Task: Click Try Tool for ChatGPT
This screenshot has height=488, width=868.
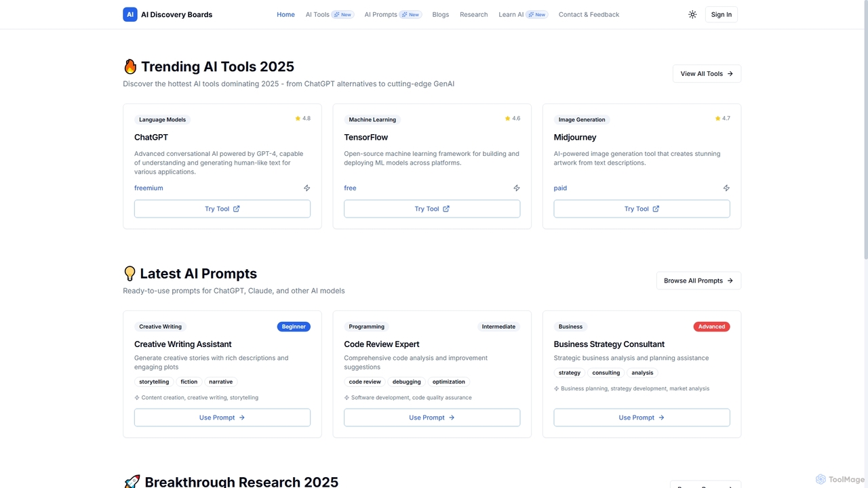Action: point(222,209)
